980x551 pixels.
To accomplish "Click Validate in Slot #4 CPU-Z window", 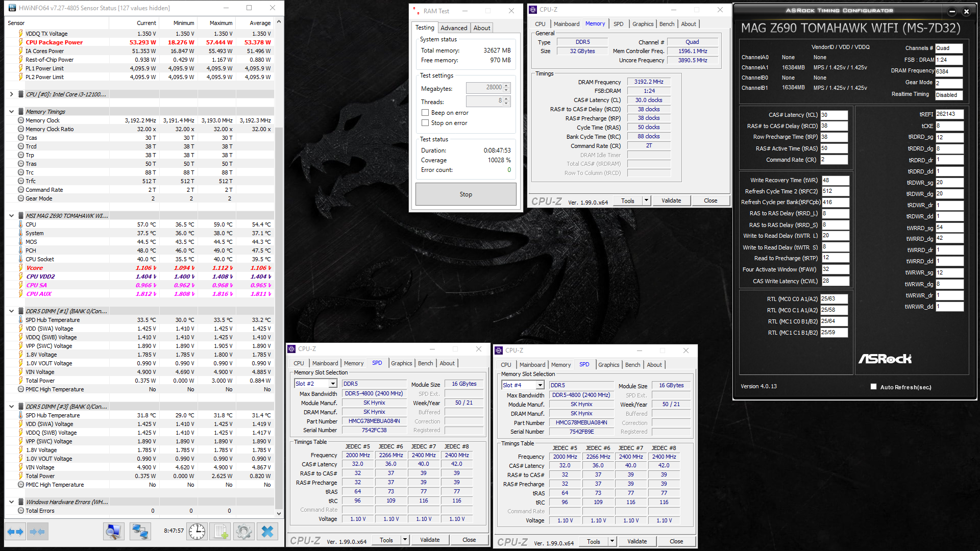I will coord(636,541).
